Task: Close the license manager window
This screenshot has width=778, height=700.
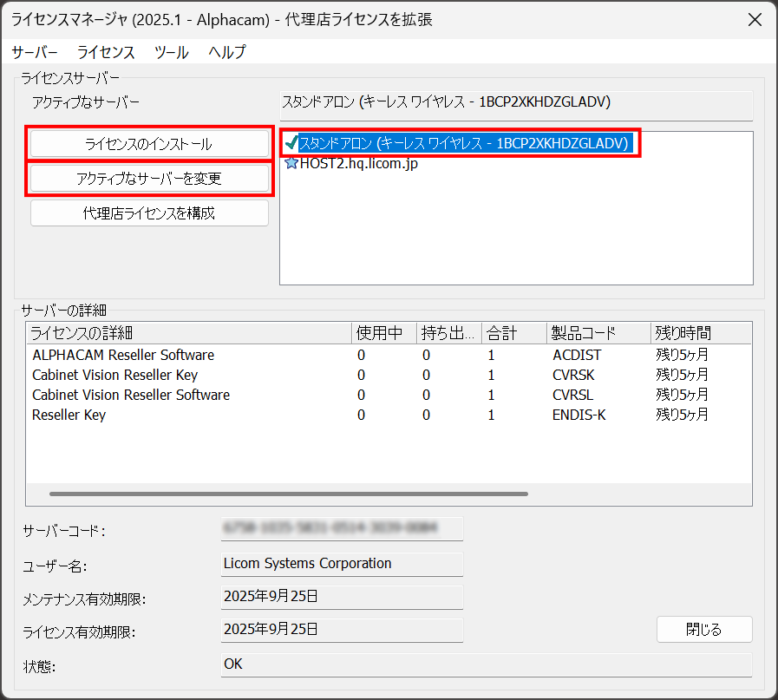Action: 755,20
